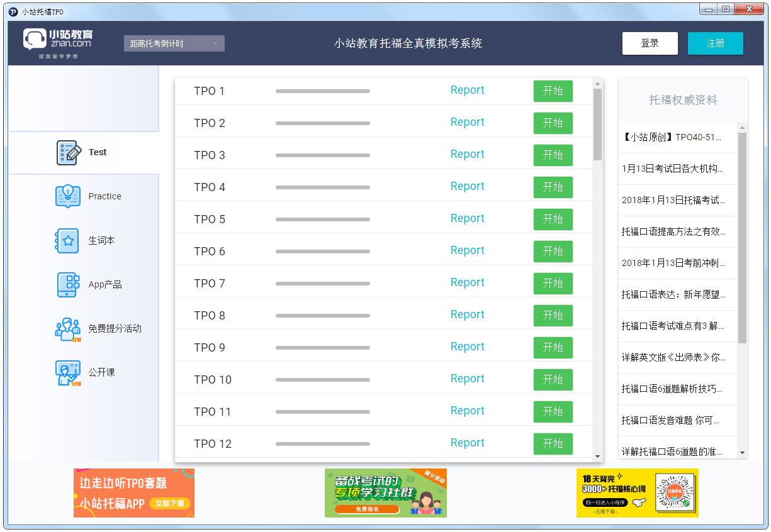The height and width of the screenshot is (532, 771).
Task: Click the 备战考试的专项学习社群 banner
Action: (x=386, y=493)
